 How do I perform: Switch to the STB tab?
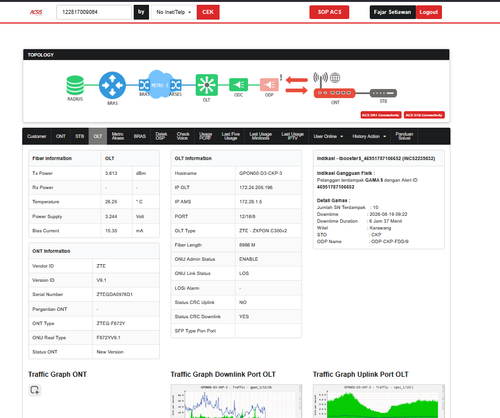tap(79, 136)
